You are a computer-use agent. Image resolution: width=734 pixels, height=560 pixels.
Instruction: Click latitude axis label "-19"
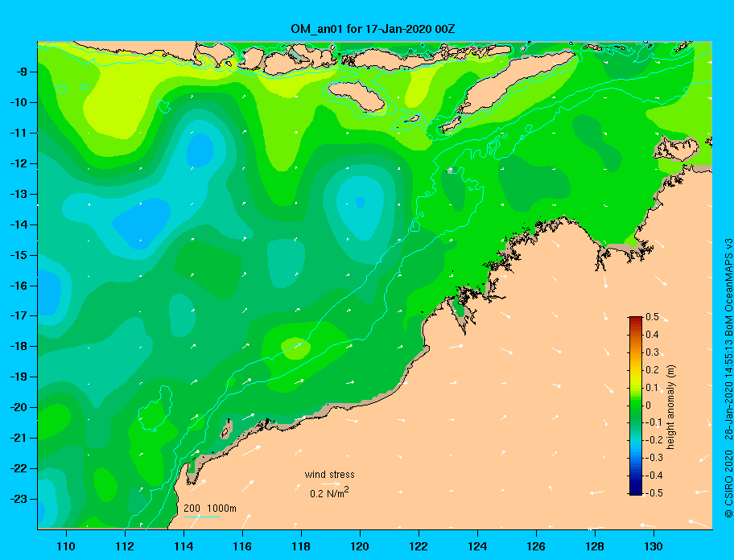tap(18, 377)
